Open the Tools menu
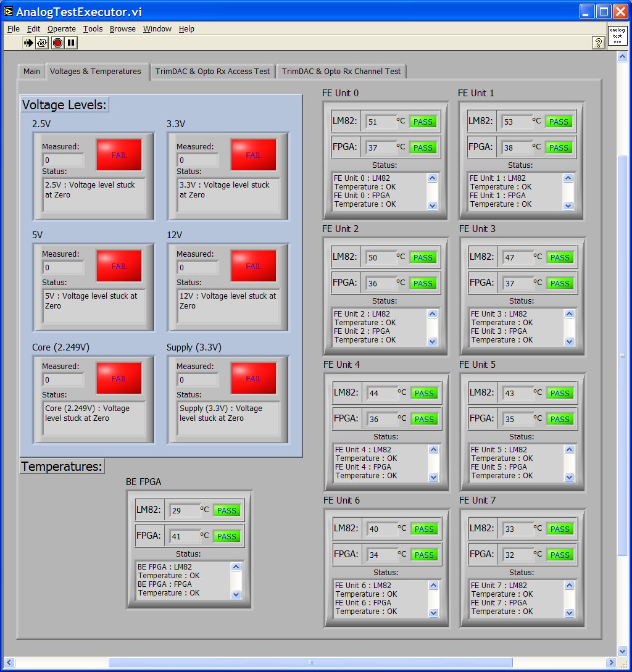 [93, 29]
